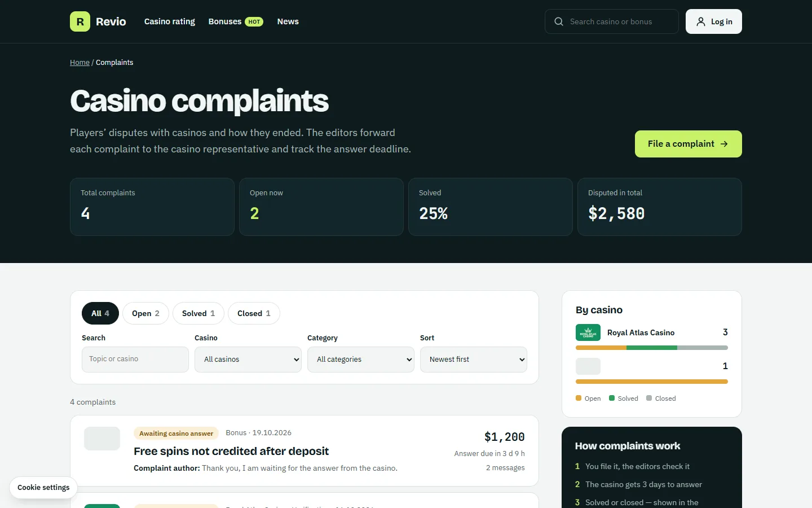This screenshot has width=812, height=508.
Task: Switch to the Open complaints tab
Action: pyautogui.click(x=145, y=313)
